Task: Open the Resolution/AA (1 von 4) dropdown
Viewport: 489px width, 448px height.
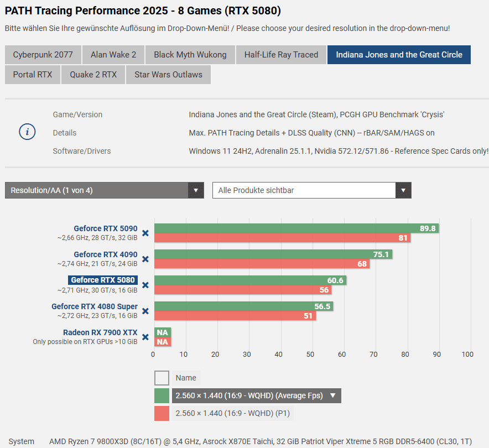Action: point(105,190)
